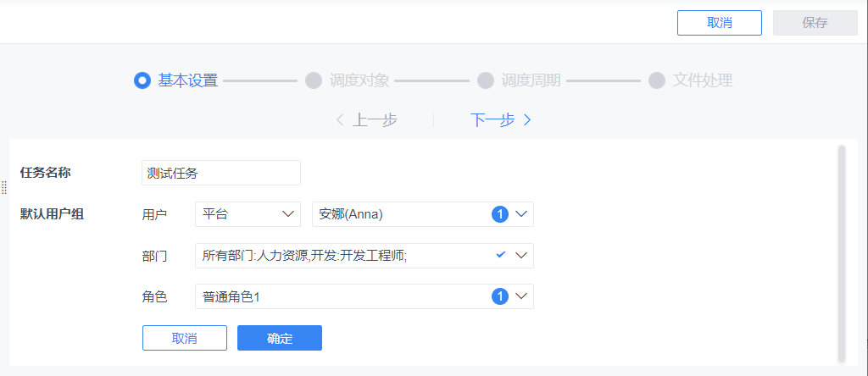Click the 基本设置 step circle icon

[142, 80]
